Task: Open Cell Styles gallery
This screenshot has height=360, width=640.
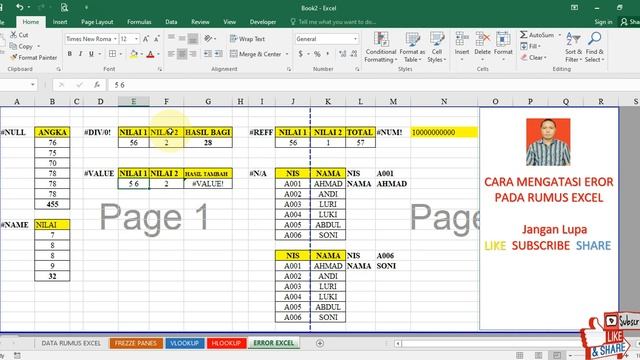Action: (437, 48)
